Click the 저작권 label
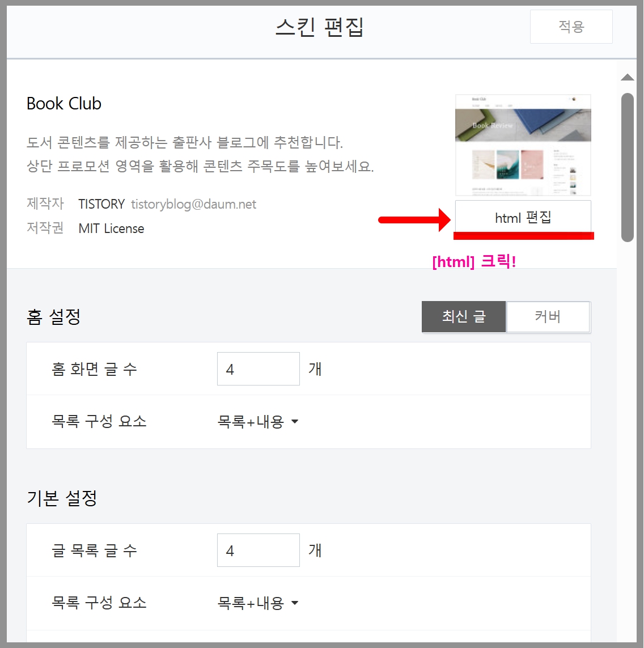644x648 pixels. pos(45,228)
